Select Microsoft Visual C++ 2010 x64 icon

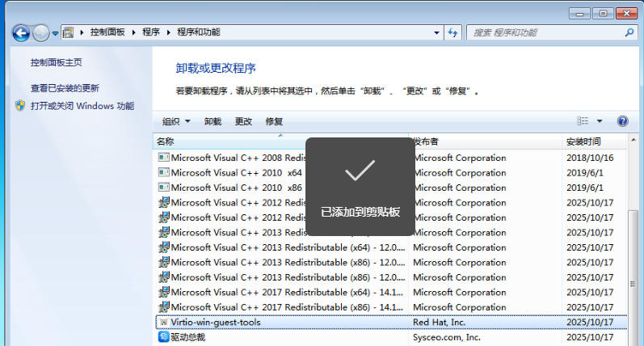(x=163, y=172)
